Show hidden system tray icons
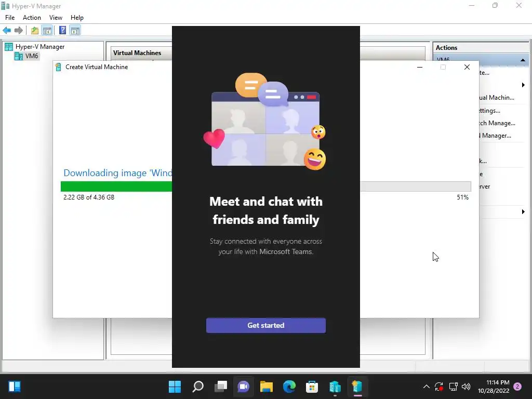Image resolution: width=532 pixels, height=399 pixels. click(x=427, y=387)
